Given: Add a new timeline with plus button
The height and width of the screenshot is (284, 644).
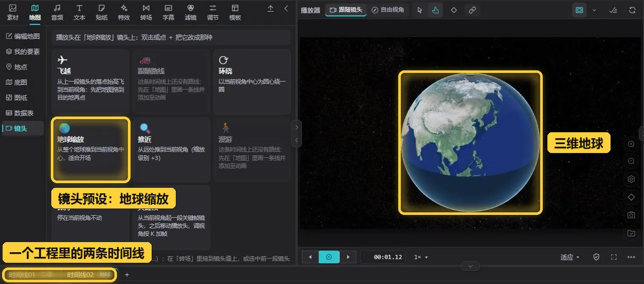Looking at the screenshot, I should click(127, 275).
